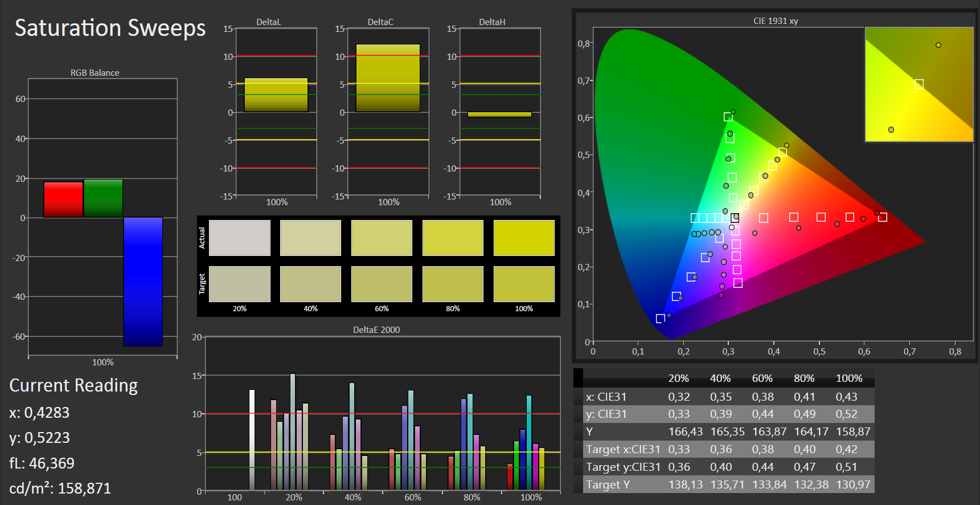Click the 'Saturation Sweeps' title

(110, 28)
